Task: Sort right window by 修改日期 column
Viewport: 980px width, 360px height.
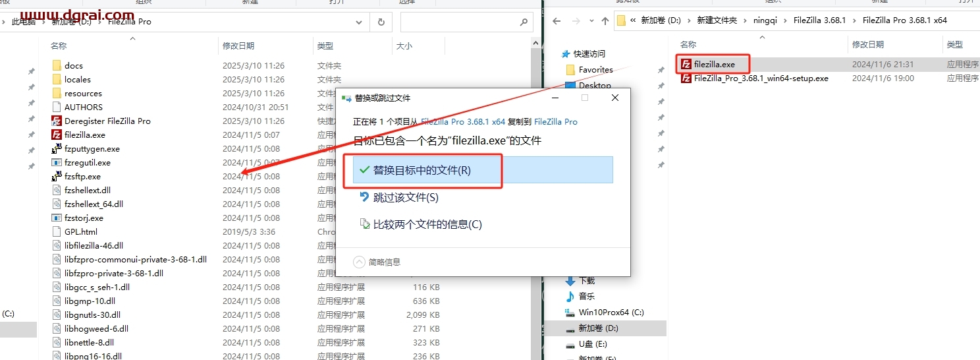Action: click(x=869, y=45)
